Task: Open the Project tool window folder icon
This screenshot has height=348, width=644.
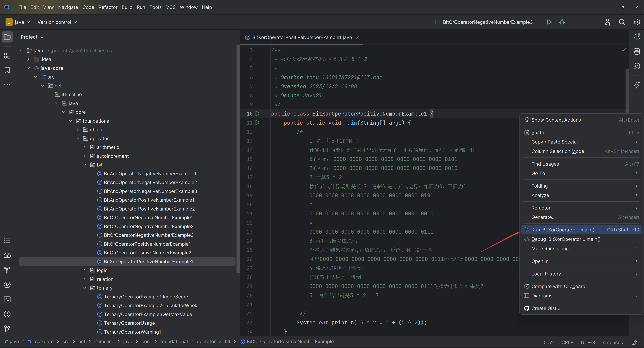Action: 7,37
